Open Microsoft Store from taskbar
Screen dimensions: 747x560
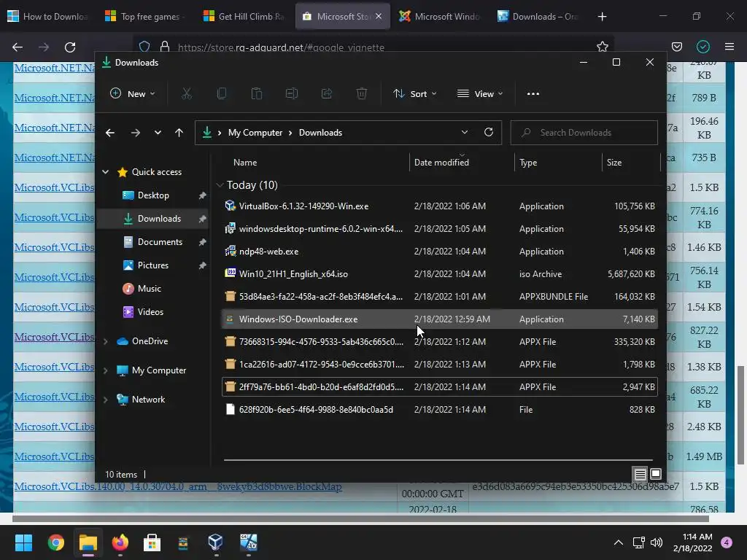tap(152, 542)
